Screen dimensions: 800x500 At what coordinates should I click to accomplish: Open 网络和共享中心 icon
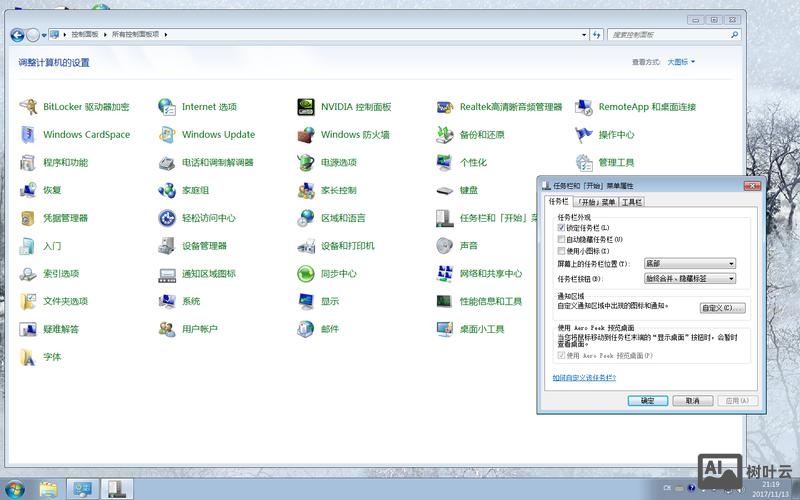pyautogui.click(x=445, y=273)
